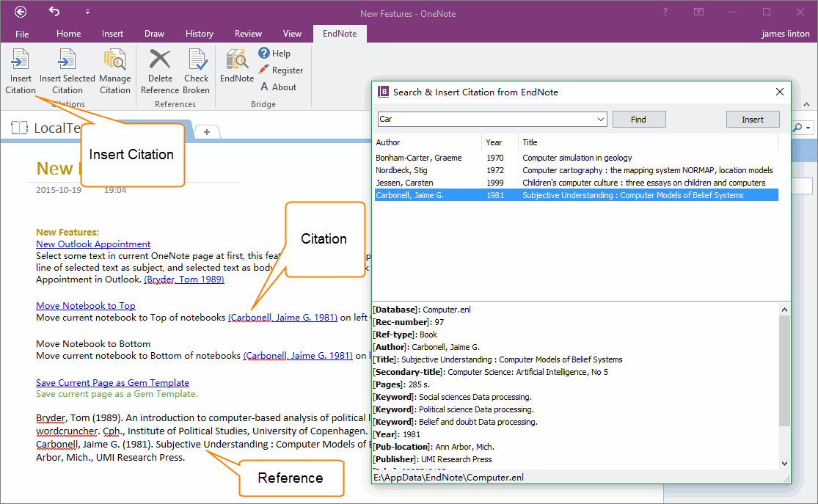
Task: Select the EndNote ribbon tab
Action: 340,34
